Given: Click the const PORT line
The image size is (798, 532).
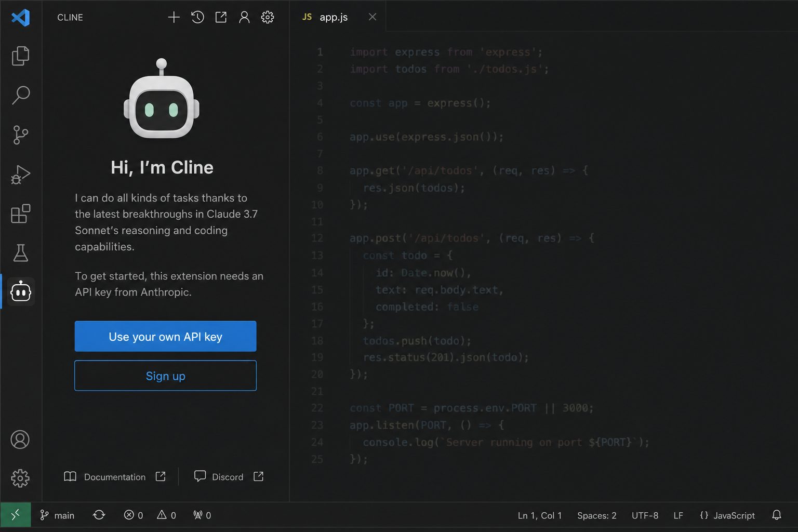Looking at the screenshot, I should (x=472, y=408).
